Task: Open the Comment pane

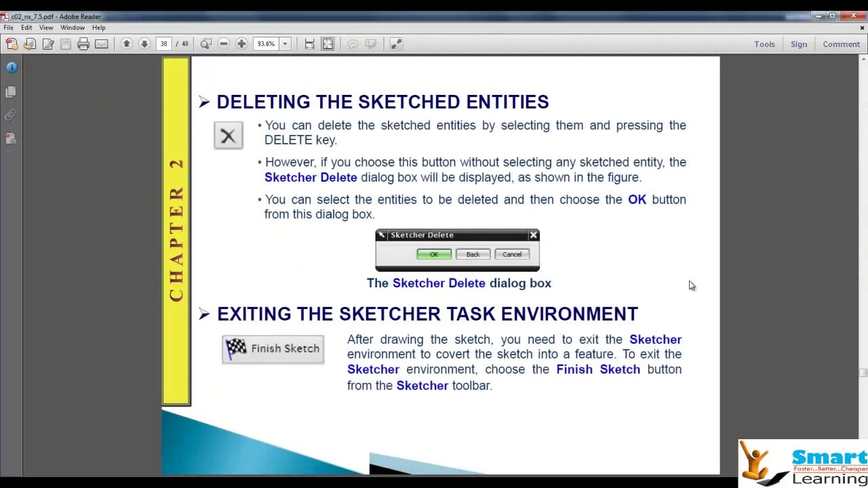Action: click(842, 44)
